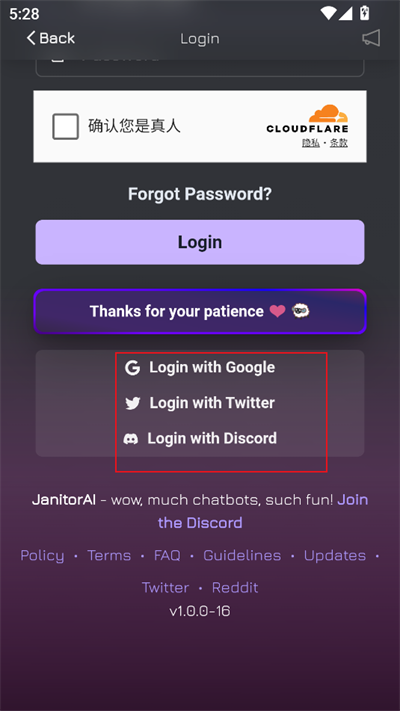Check the Cloudflare human verification box

click(66, 127)
